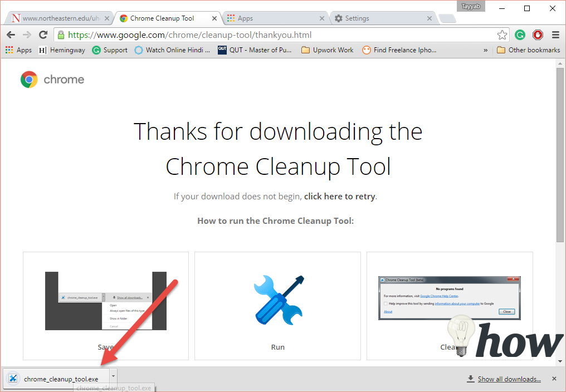566x392 pixels.
Task: Click the 'How to run the Chrome Cleanup Tool:' heading
Action: pyautogui.click(x=275, y=221)
